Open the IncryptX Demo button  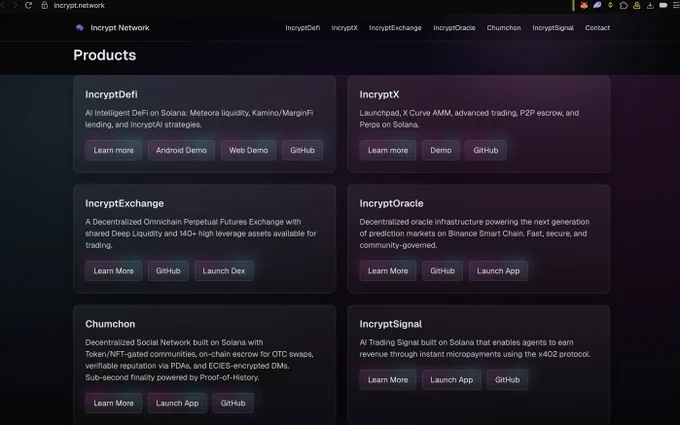pyautogui.click(x=441, y=150)
